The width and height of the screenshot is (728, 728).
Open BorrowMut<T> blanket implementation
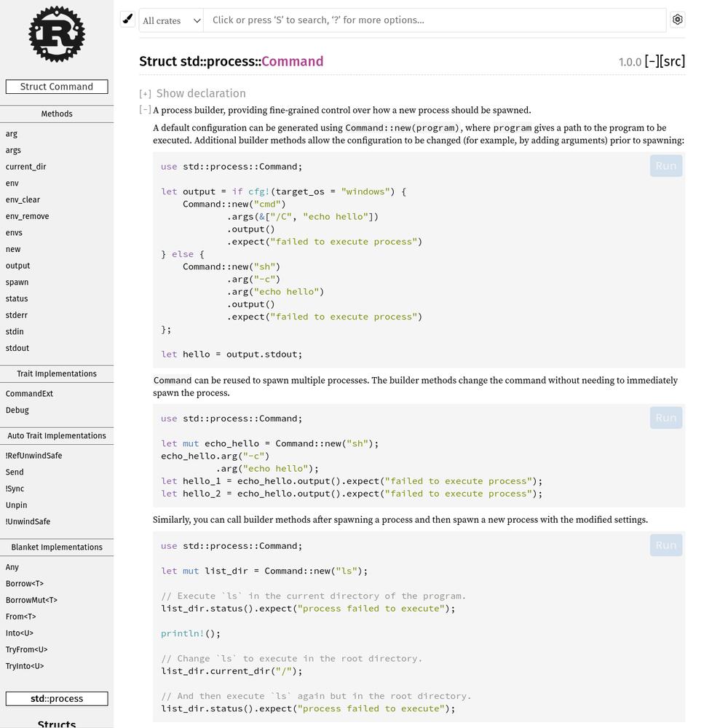click(x=31, y=600)
